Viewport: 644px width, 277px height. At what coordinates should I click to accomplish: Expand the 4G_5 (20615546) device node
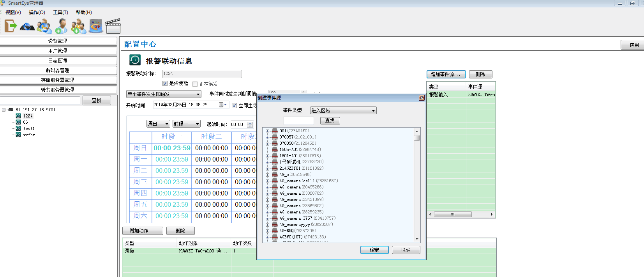(x=267, y=175)
